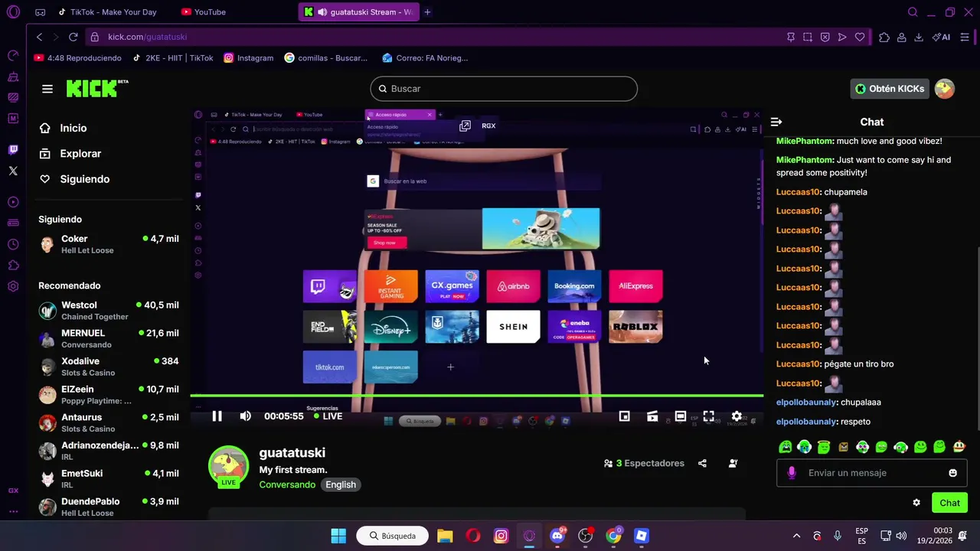
Task: Send message with the green Chat button
Action: click(949, 503)
